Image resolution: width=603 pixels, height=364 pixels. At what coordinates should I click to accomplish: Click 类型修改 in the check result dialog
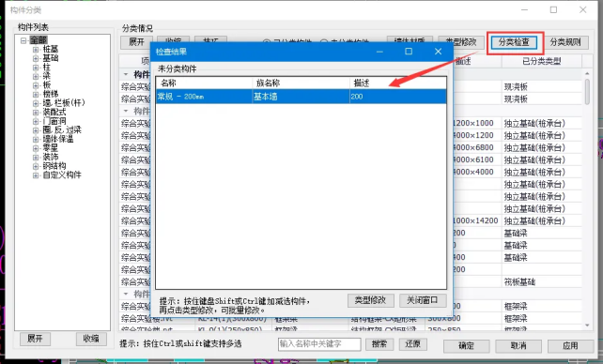coord(370,300)
